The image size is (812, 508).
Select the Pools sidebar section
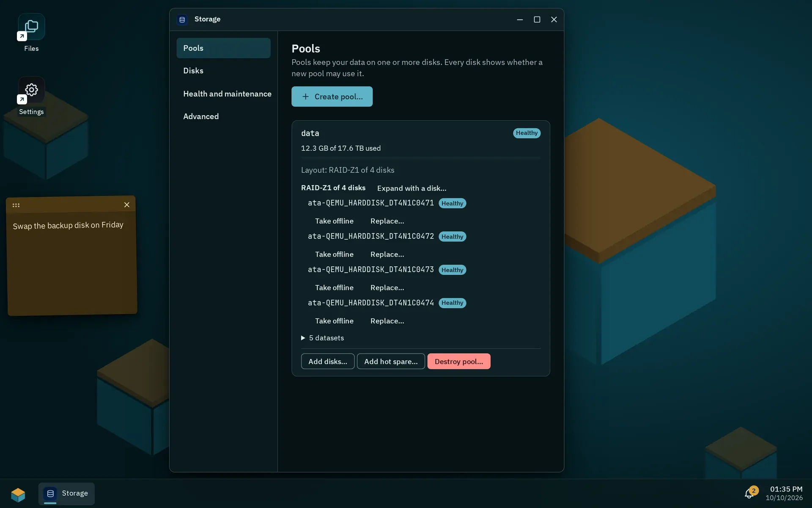pos(223,48)
